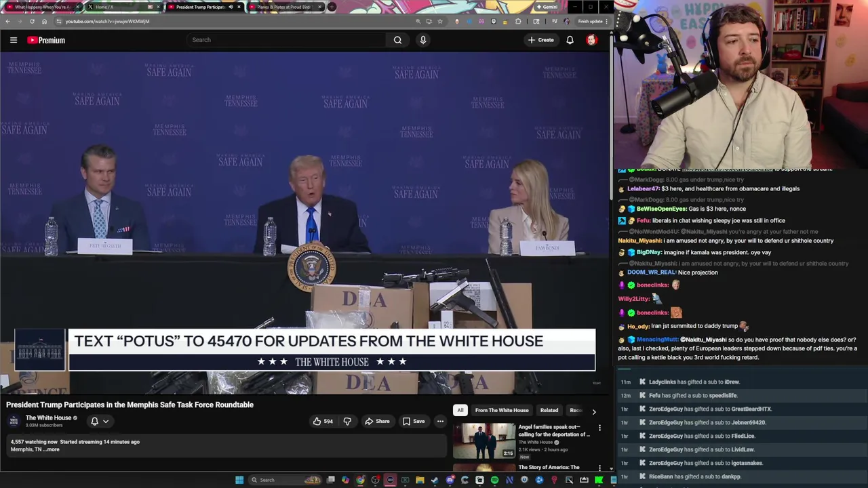
Task: Reload the page with refresh icon
Action: pyautogui.click(x=32, y=21)
